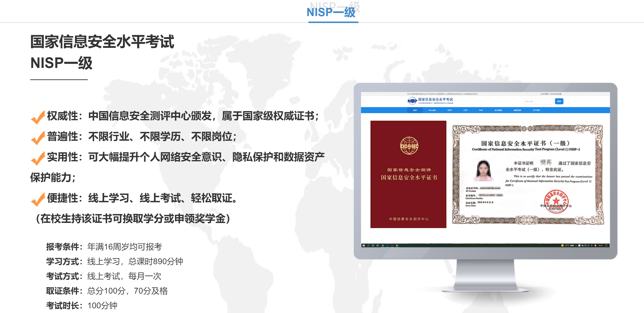This screenshot has height=313, width=644.
Task: Click the title 国家信息安全水平考试
Action: coord(102,42)
